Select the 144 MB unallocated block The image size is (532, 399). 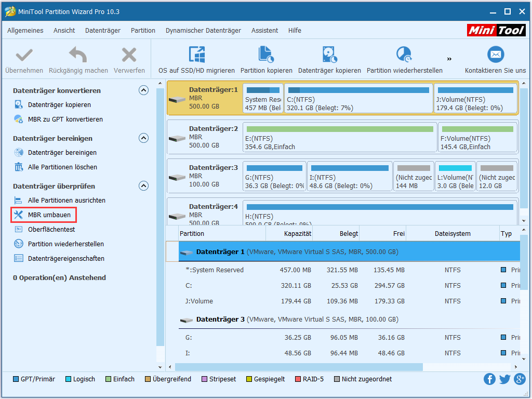click(414, 177)
